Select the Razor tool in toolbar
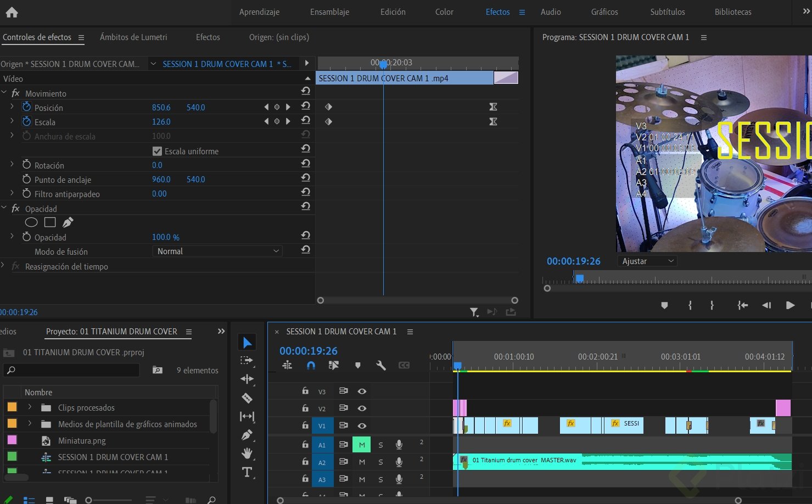 coord(247,398)
